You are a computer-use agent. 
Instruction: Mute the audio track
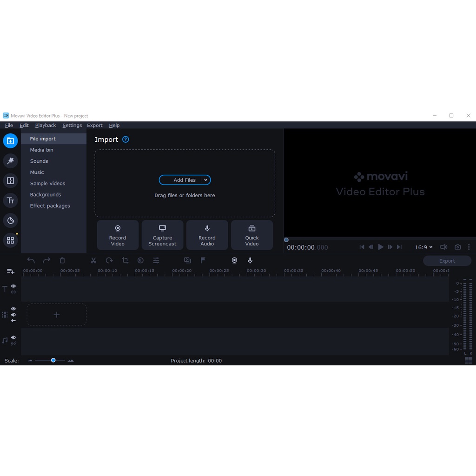click(13, 337)
